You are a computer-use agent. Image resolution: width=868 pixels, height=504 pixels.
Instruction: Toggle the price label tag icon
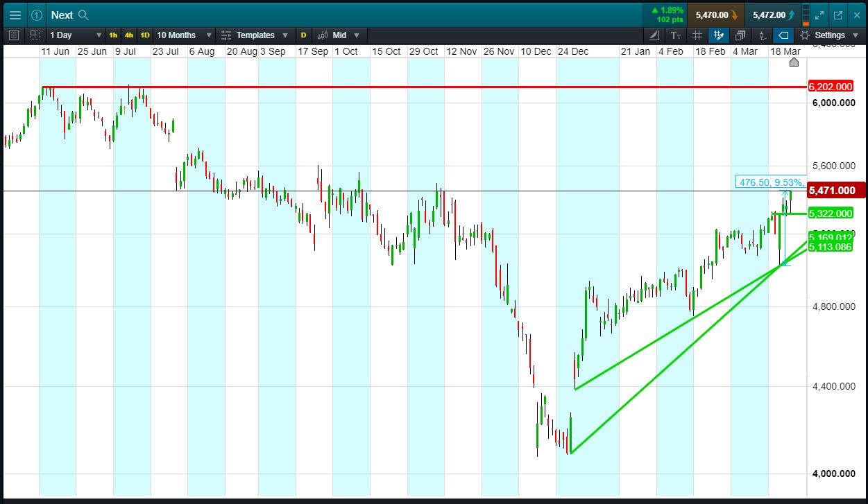coord(783,35)
